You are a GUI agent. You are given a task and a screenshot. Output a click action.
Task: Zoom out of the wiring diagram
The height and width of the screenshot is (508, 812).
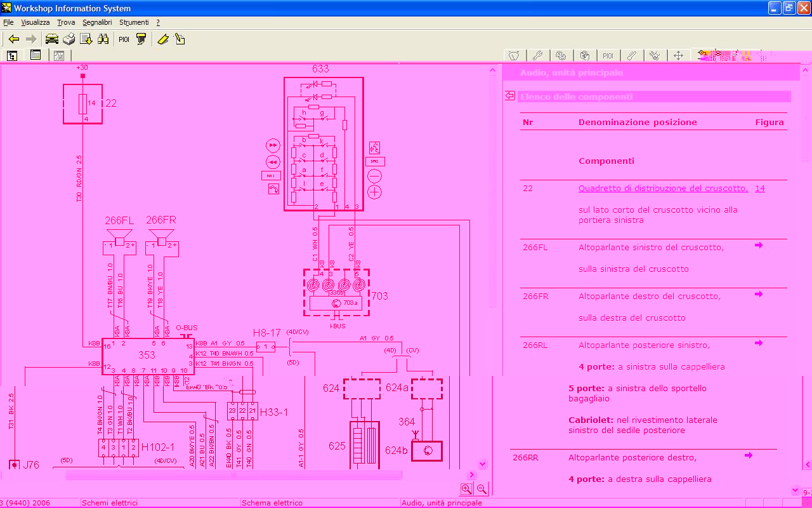click(481, 488)
